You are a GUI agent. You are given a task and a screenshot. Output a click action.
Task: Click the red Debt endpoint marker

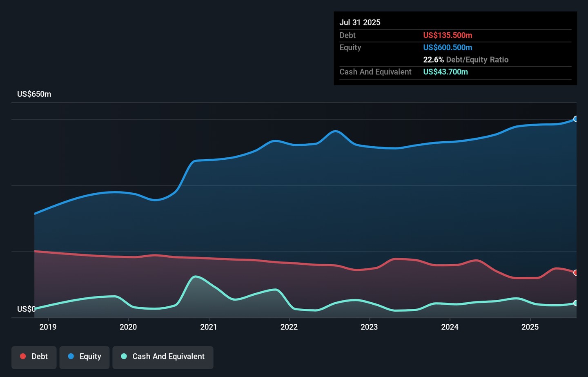pyautogui.click(x=576, y=272)
